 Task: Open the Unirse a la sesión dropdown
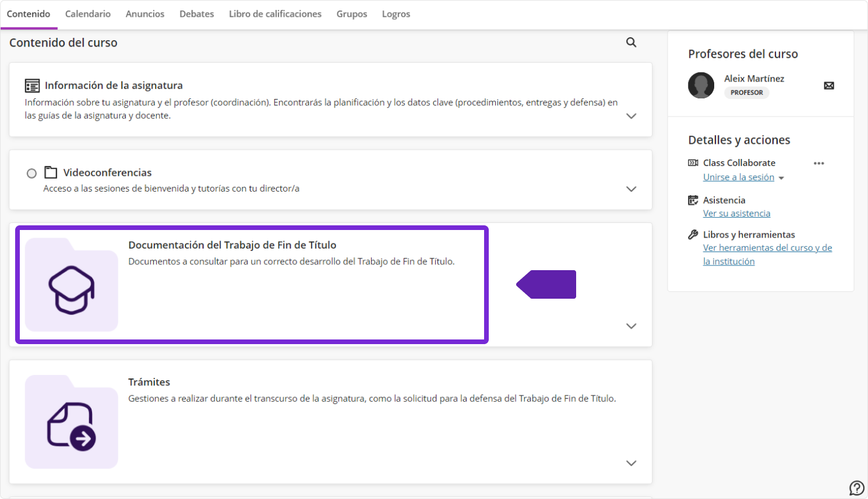point(781,178)
